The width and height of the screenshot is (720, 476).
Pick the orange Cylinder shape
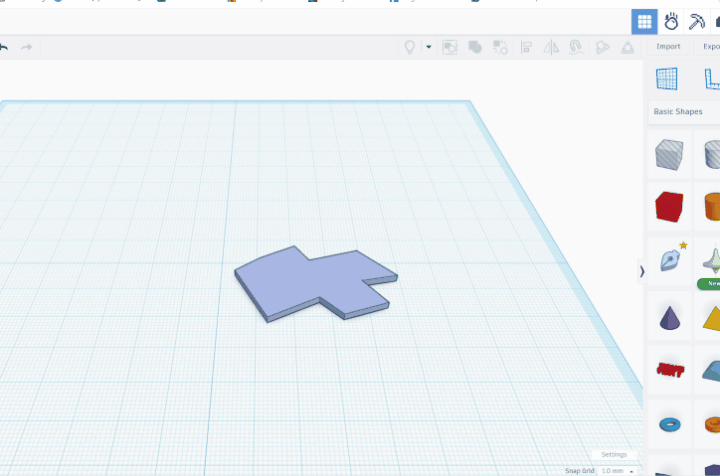(x=712, y=207)
